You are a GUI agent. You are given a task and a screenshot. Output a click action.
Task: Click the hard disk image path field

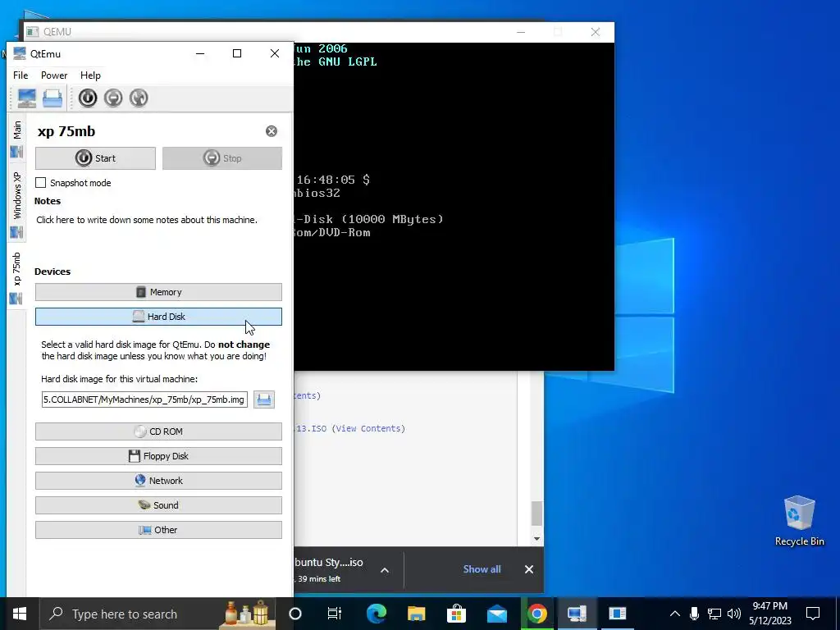coord(144,399)
